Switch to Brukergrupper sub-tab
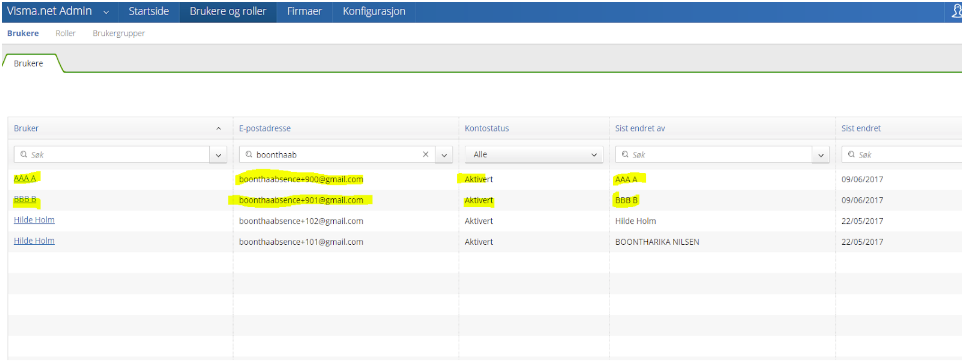Image resolution: width=966 pixels, height=364 pixels. (119, 33)
